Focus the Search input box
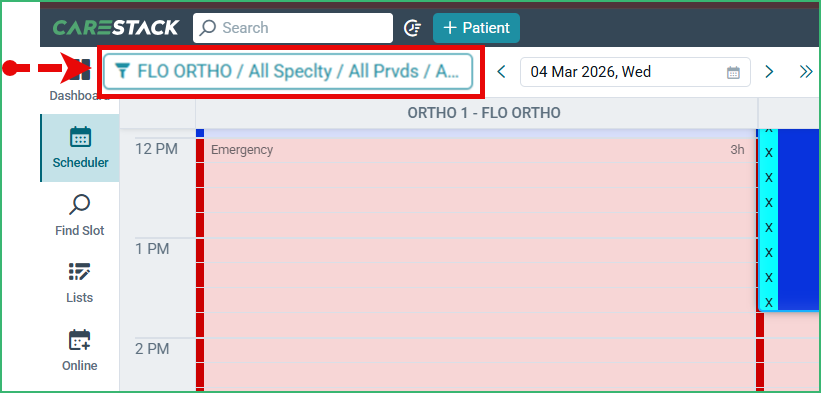The image size is (821, 393). (x=293, y=28)
